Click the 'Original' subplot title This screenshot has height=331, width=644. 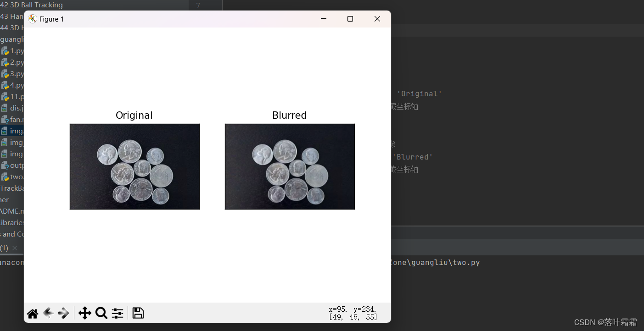point(134,115)
